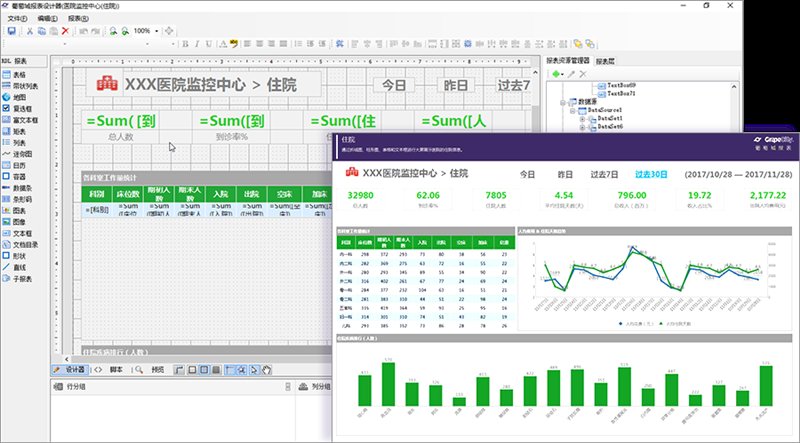Toggle Bold text formatting
800x443 pixels.
point(186,44)
